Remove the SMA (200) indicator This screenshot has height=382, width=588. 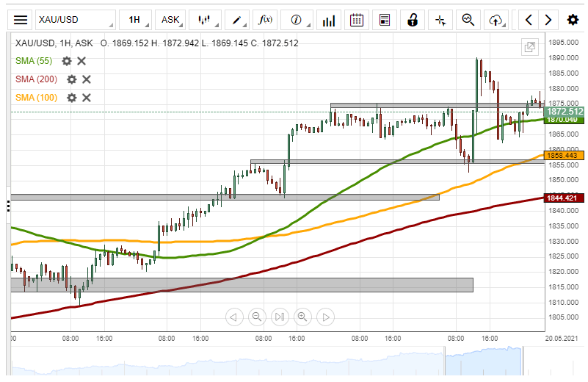point(86,79)
